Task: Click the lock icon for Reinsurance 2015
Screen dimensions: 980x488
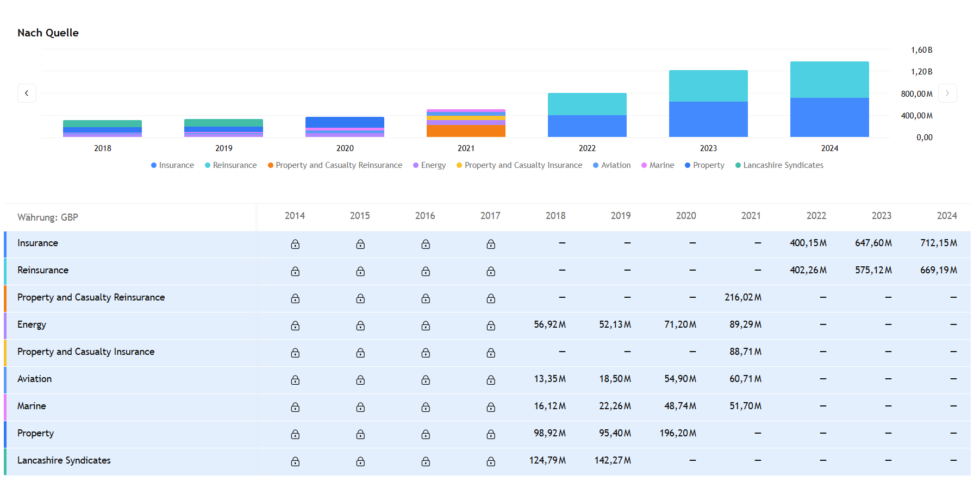Action: coord(360,271)
